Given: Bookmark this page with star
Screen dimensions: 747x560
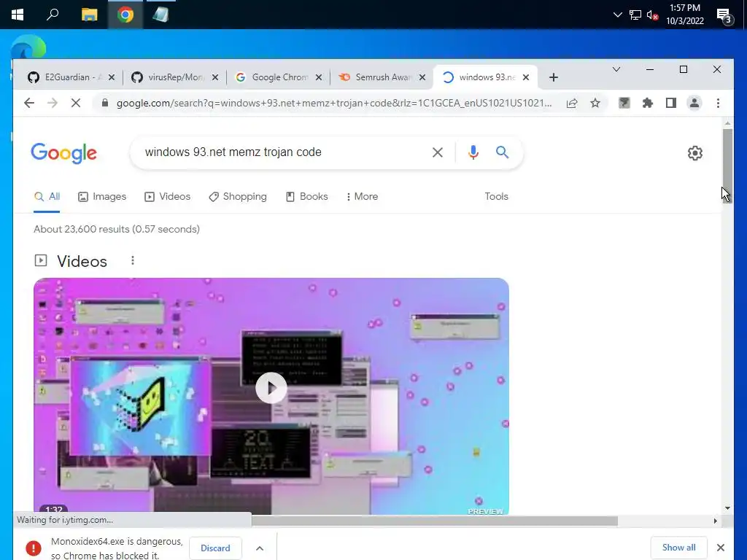Looking at the screenshot, I should pyautogui.click(x=595, y=103).
